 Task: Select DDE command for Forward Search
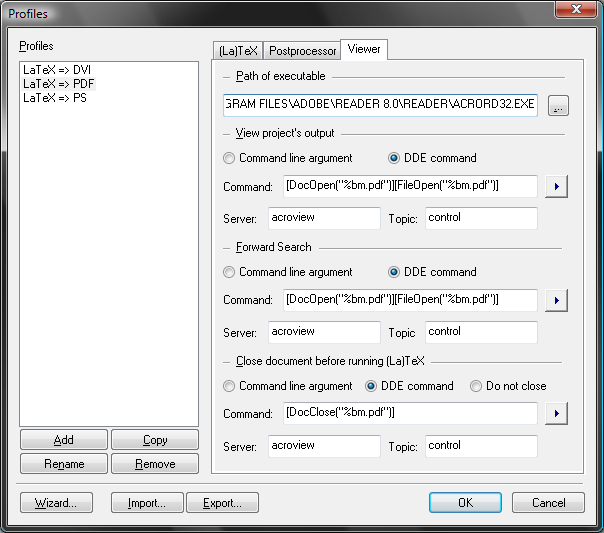tap(432, 272)
